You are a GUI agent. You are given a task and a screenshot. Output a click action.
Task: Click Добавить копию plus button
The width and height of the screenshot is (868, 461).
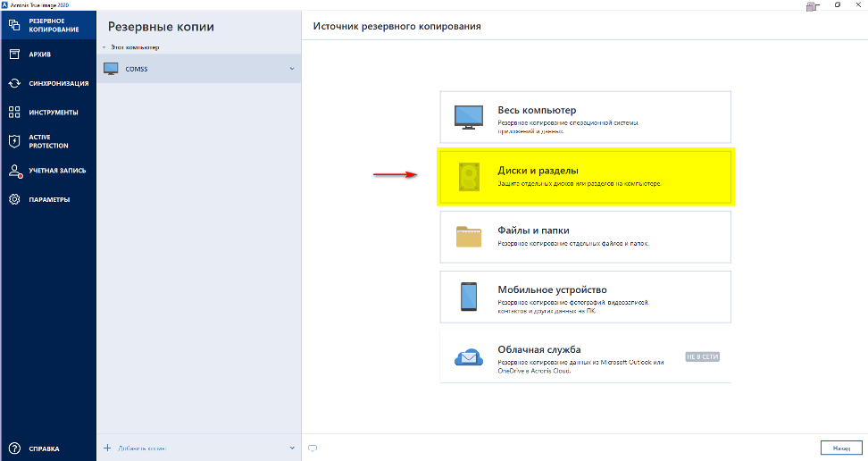(x=108, y=448)
